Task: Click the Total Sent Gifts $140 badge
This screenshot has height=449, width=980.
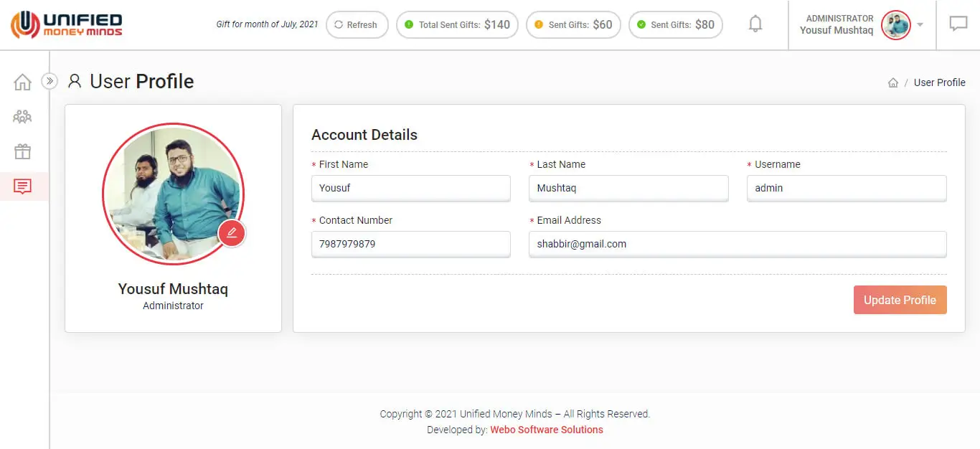Action: click(x=457, y=24)
